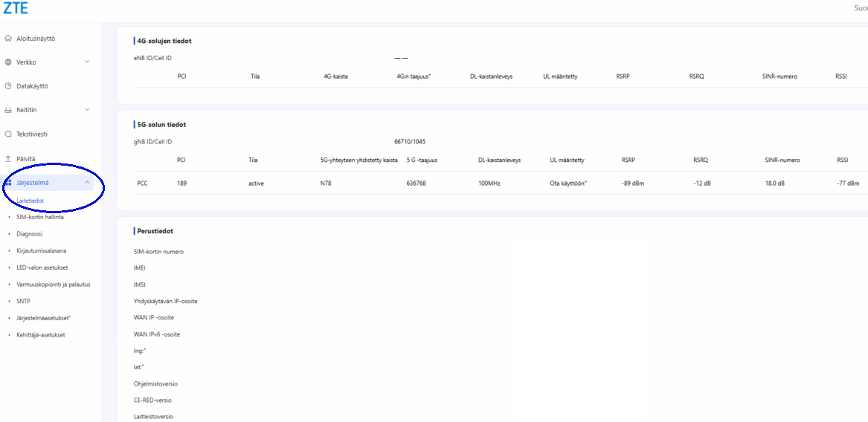Click the Päivitä upload arrow icon
The width and height of the screenshot is (868, 422).
click(8, 158)
